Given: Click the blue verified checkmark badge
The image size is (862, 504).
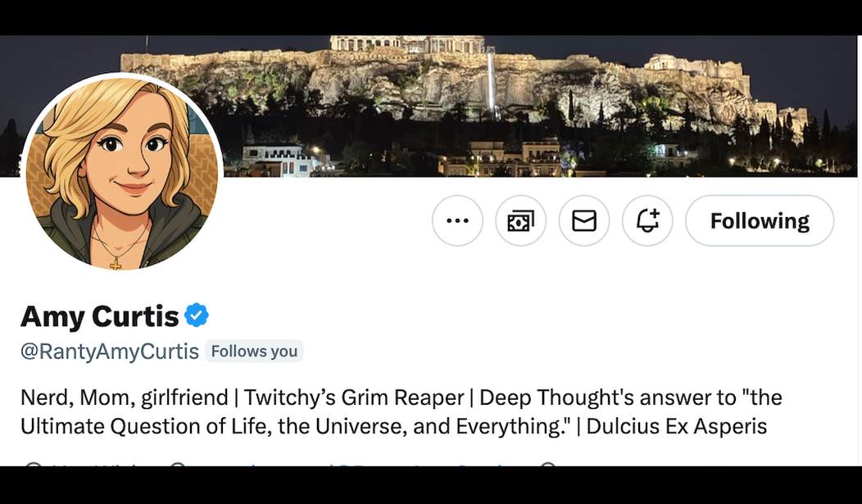Looking at the screenshot, I should click(x=197, y=315).
